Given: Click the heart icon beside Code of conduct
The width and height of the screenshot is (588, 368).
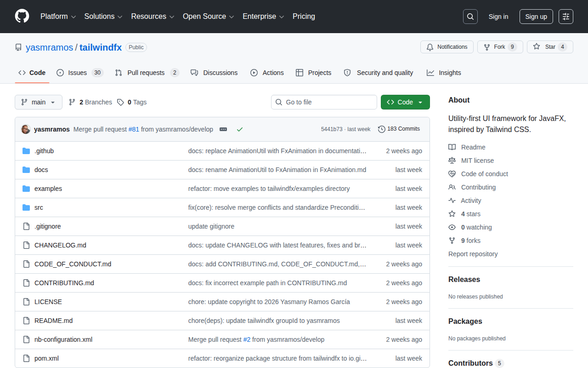Looking at the screenshot, I should click(452, 174).
